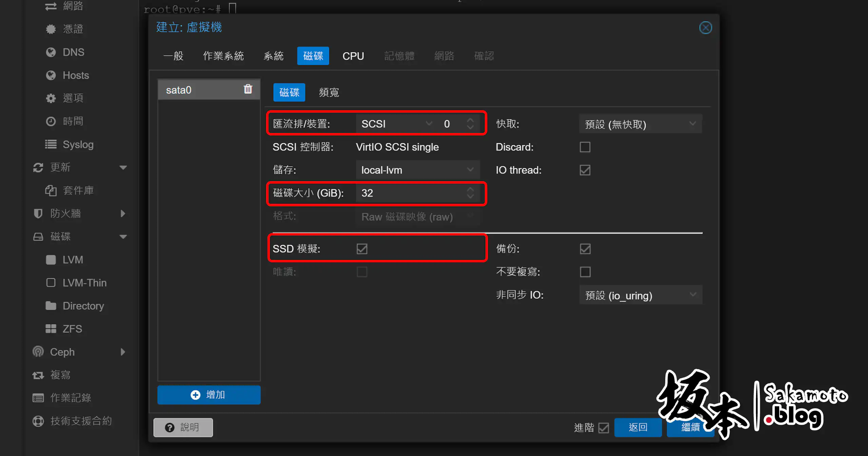Open the Hosts settings in sidebar

[75, 75]
